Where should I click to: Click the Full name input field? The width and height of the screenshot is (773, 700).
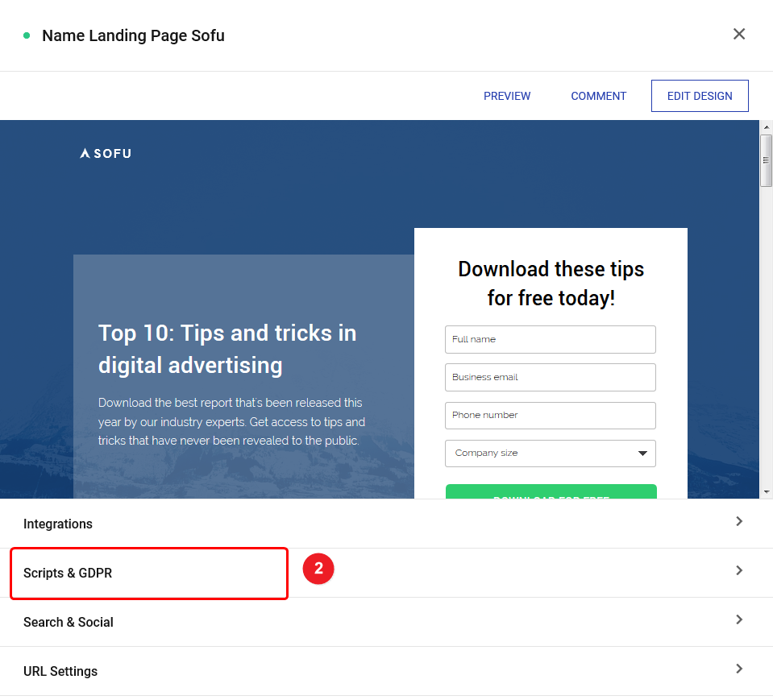pos(551,339)
